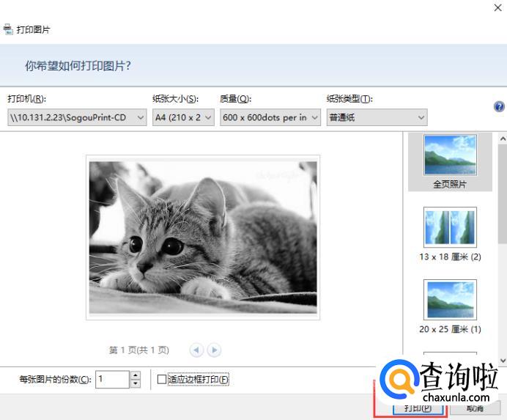Image resolution: width=507 pixels, height=420 pixels.
Task: Enable the 适应边框打印 checkbox
Action: 161,379
